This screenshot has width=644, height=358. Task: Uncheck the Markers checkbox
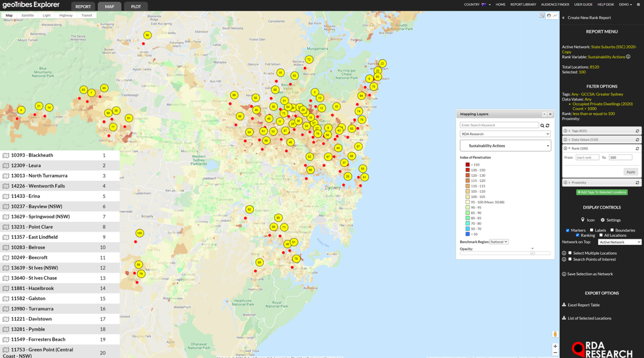tap(568, 230)
